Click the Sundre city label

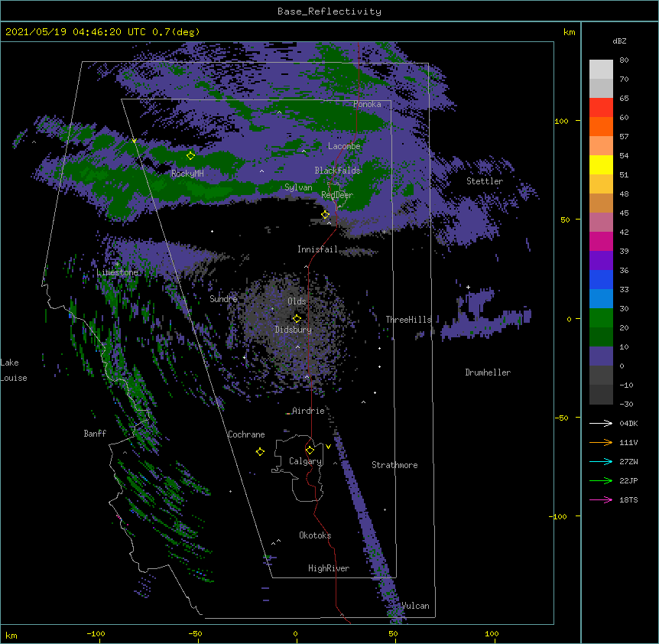pyautogui.click(x=223, y=299)
